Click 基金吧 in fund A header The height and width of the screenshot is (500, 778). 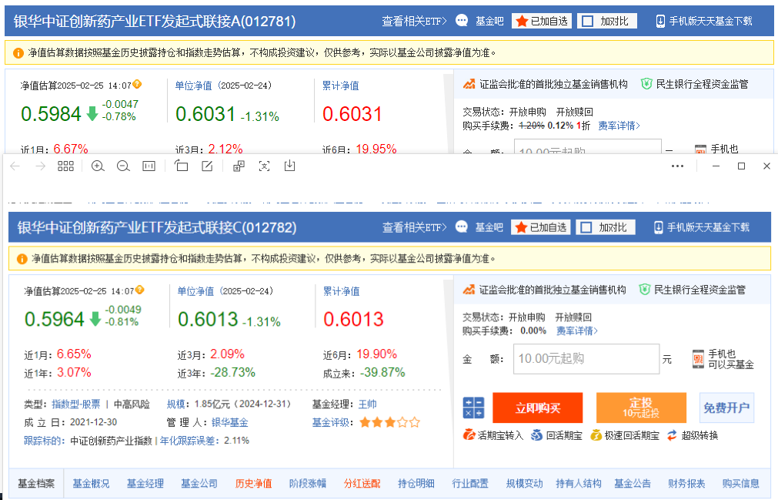point(490,21)
